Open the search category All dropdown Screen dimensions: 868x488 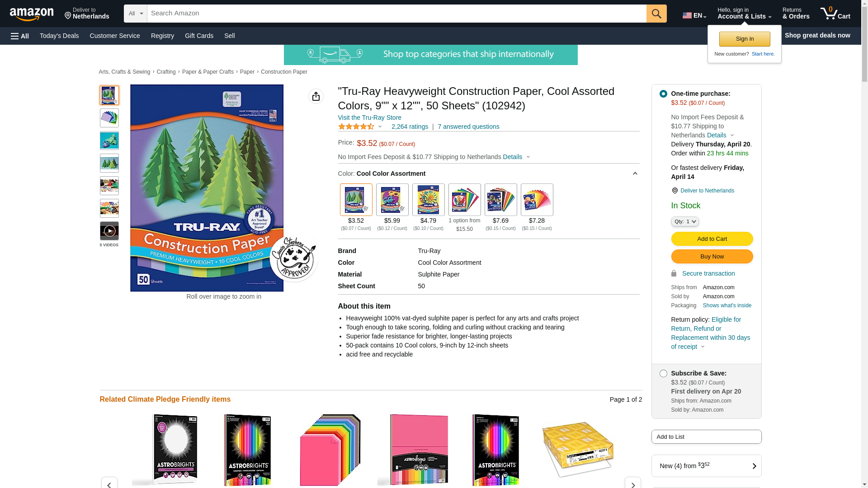tap(136, 14)
